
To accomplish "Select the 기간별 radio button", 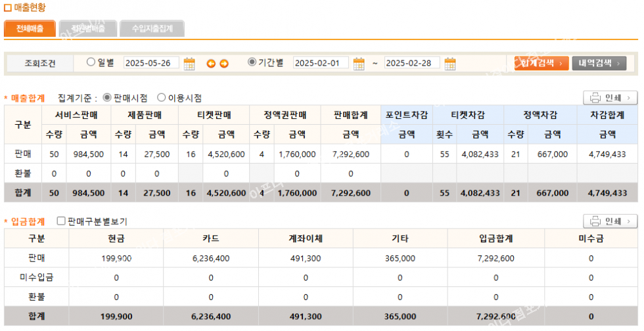I will (x=252, y=62).
